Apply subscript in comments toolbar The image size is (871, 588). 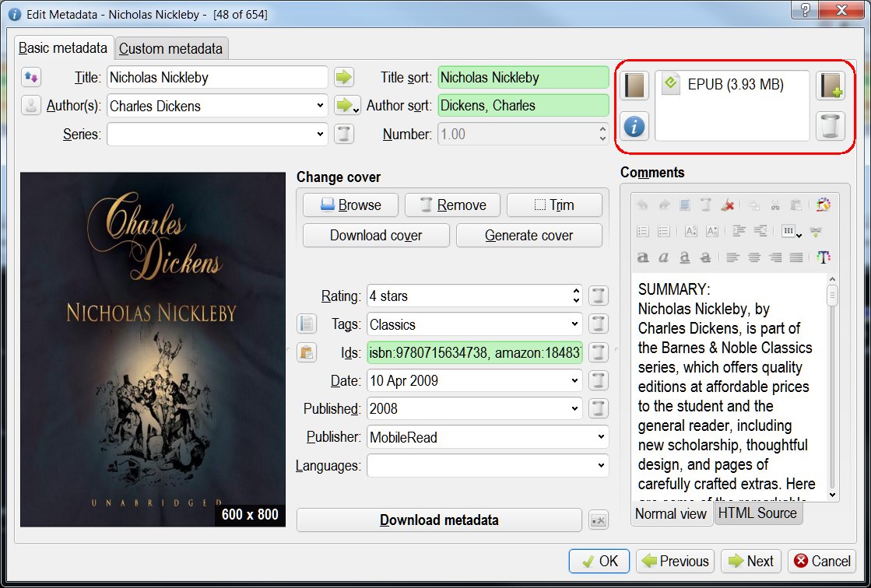click(x=712, y=231)
